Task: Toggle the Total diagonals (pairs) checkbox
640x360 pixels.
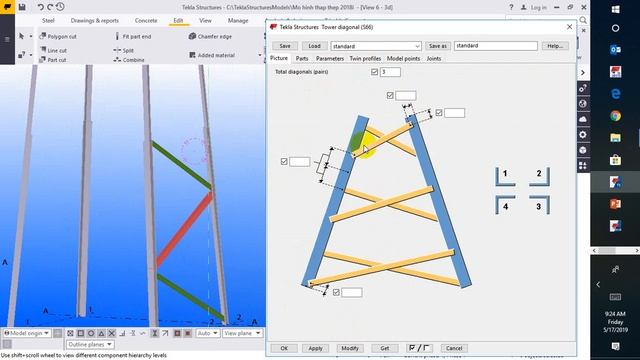Action: coord(374,72)
